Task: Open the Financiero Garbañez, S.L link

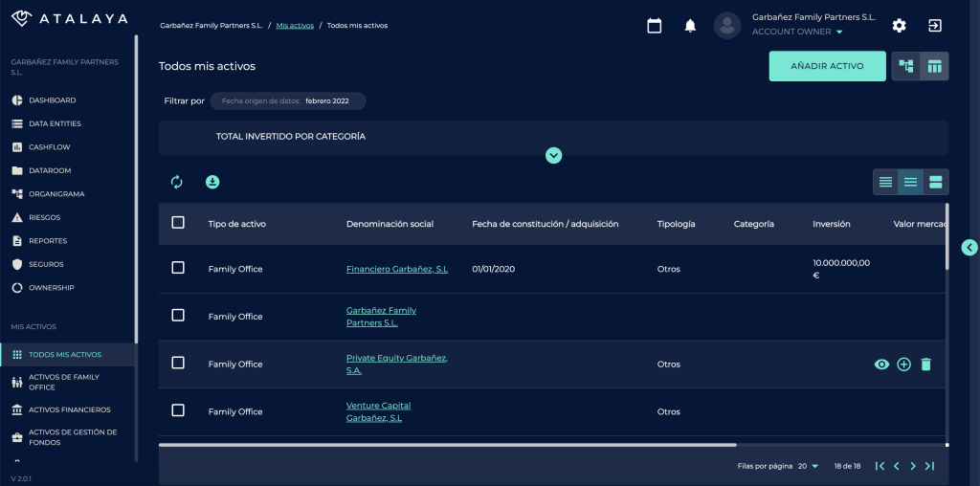Action: coord(396,269)
